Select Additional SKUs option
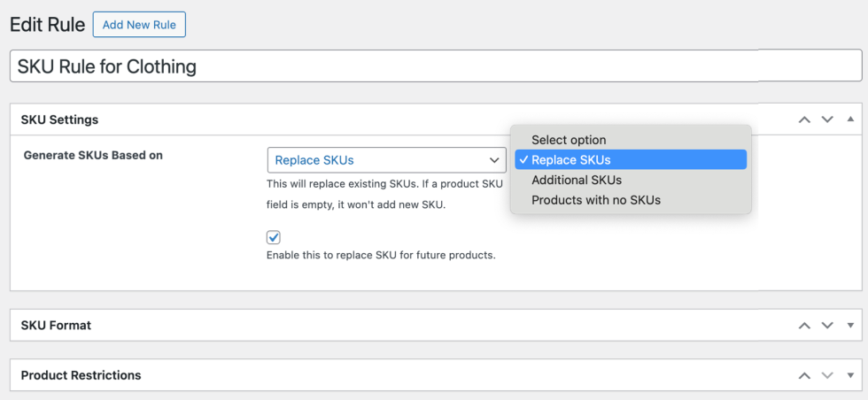Viewport: 868px width, 400px height. pos(576,180)
